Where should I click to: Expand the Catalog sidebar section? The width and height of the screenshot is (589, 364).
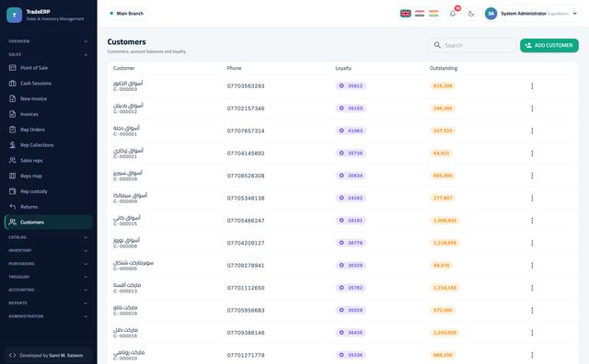(x=49, y=237)
